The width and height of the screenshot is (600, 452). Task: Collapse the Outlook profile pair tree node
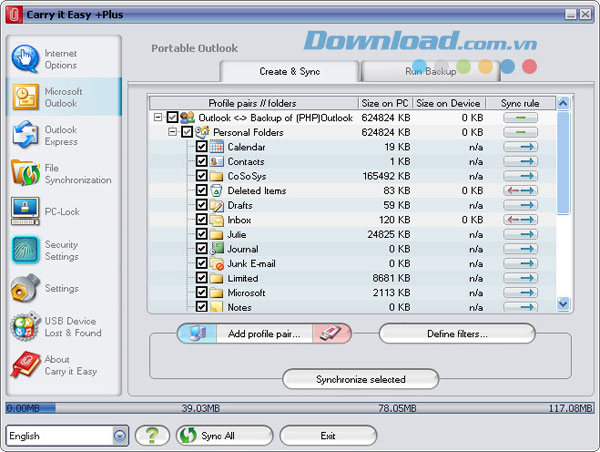tap(158, 117)
